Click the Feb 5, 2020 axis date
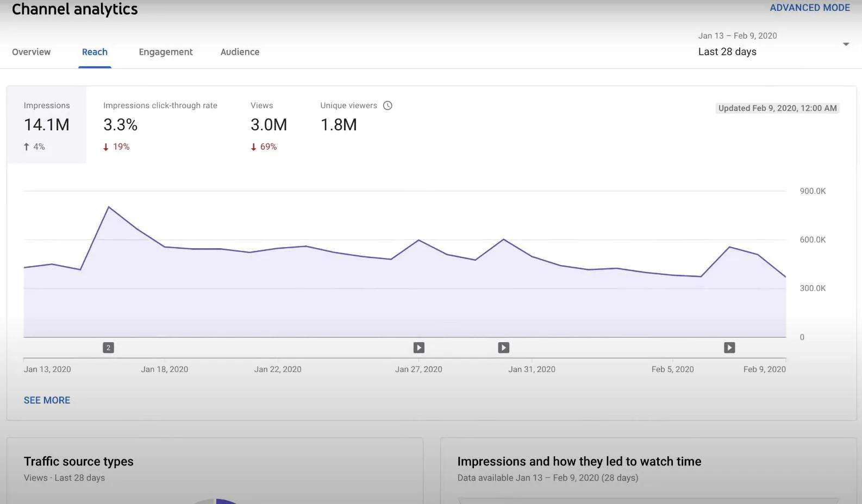 (x=673, y=369)
